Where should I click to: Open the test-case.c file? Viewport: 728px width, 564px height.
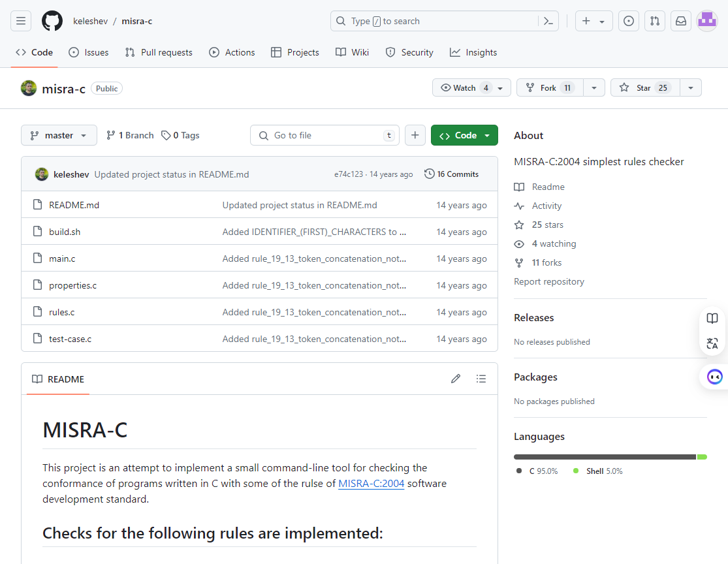(70, 339)
